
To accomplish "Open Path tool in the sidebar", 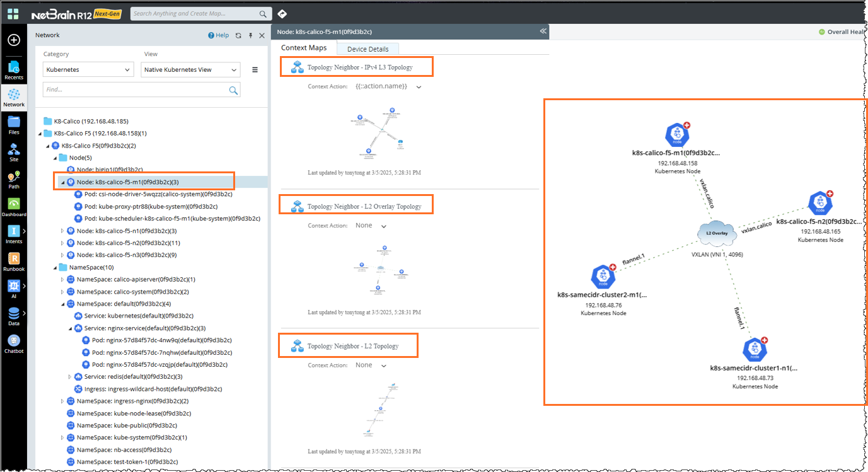I will (13, 180).
